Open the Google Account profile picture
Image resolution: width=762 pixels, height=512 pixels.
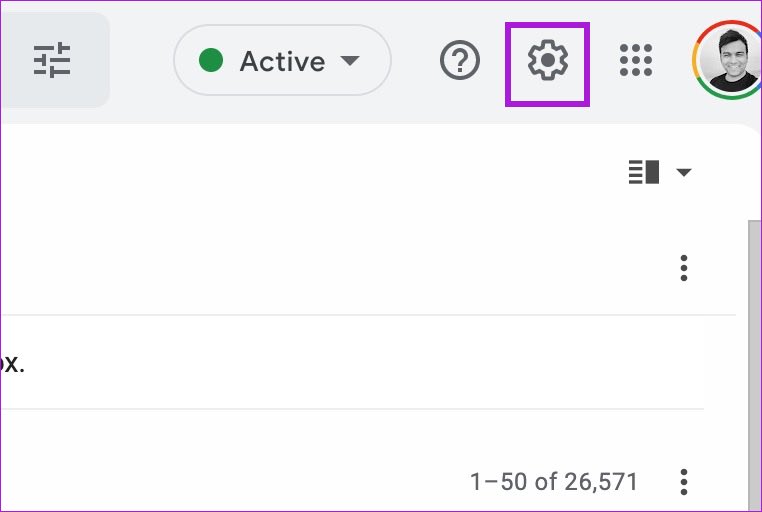coord(727,62)
